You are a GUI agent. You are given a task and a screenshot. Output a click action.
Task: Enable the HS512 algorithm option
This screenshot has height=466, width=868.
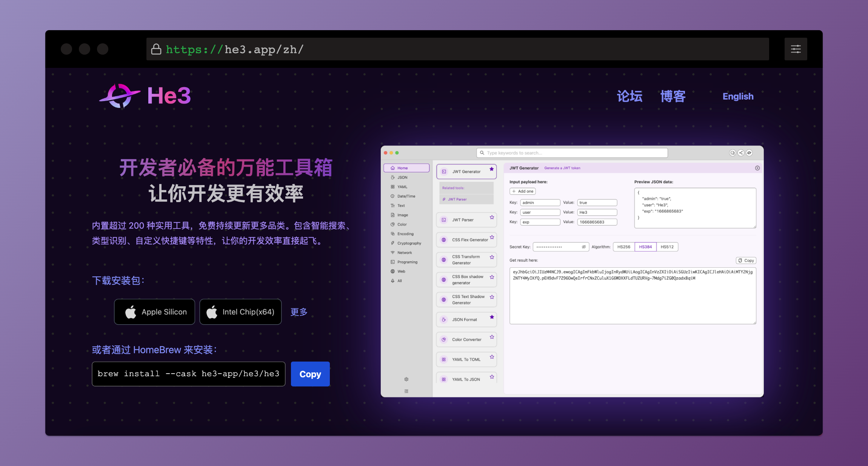(667, 247)
